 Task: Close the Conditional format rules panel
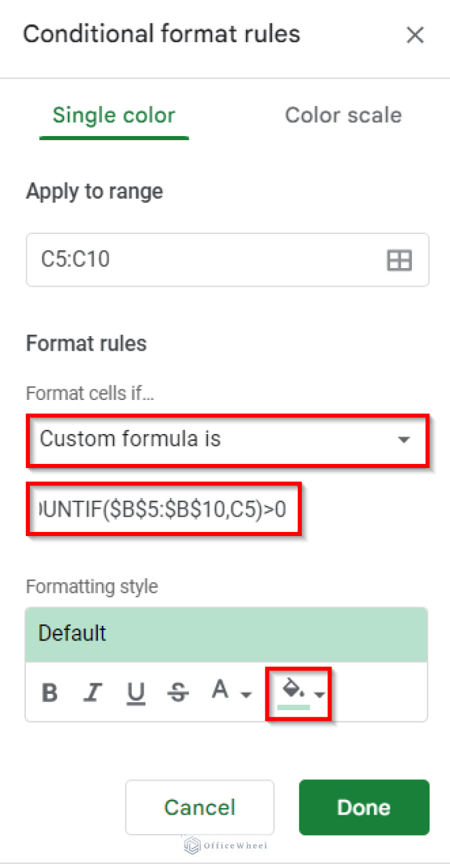pyautogui.click(x=415, y=35)
